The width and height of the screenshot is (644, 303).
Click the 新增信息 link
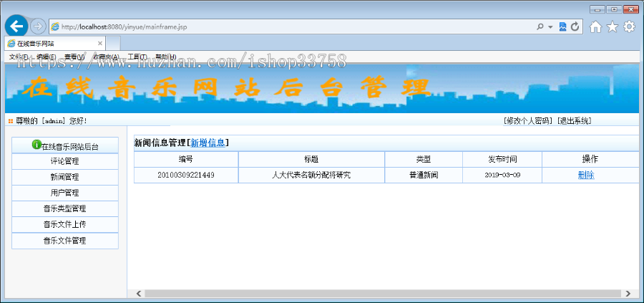point(208,143)
